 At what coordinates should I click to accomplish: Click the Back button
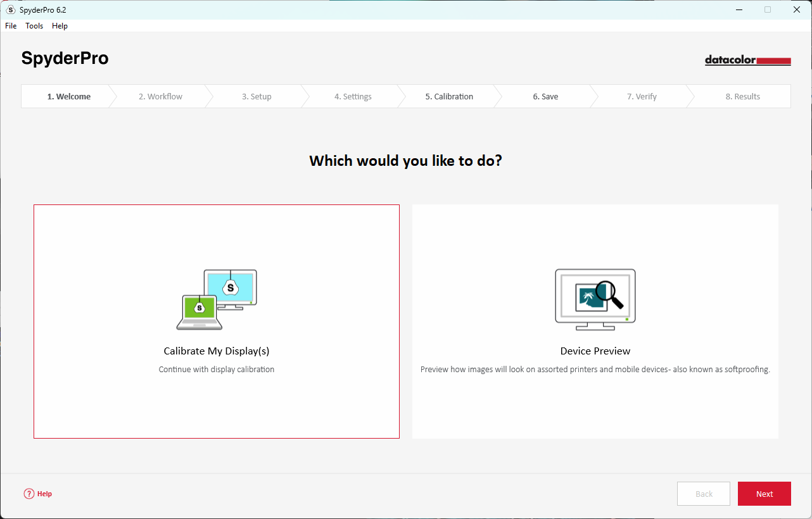(704, 494)
